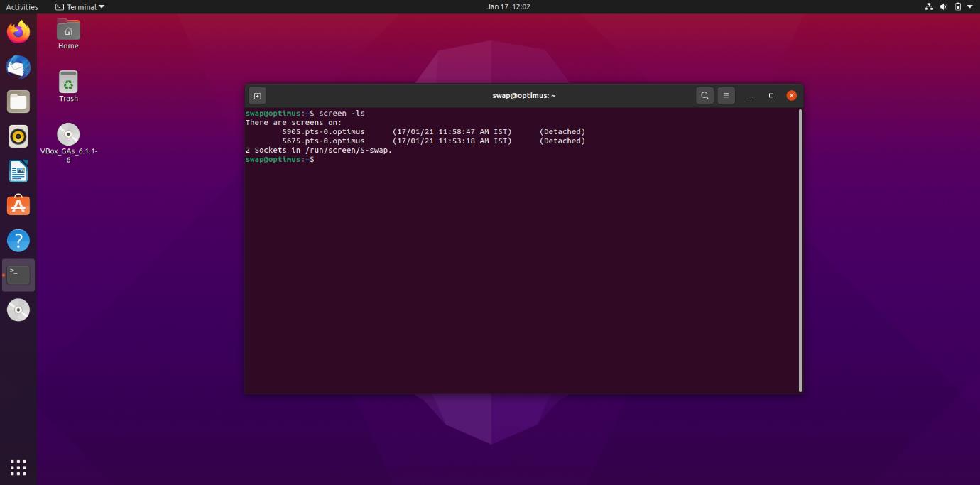This screenshot has height=485, width=980.
Task: Click the Terminal icon in the dock
Action: pos(18,275)
